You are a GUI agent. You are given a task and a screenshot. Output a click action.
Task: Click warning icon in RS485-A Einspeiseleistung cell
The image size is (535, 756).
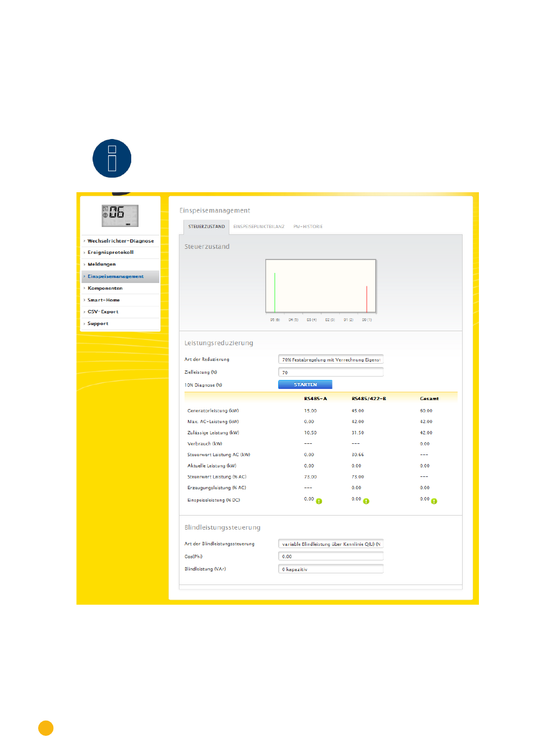coord(319,501)
